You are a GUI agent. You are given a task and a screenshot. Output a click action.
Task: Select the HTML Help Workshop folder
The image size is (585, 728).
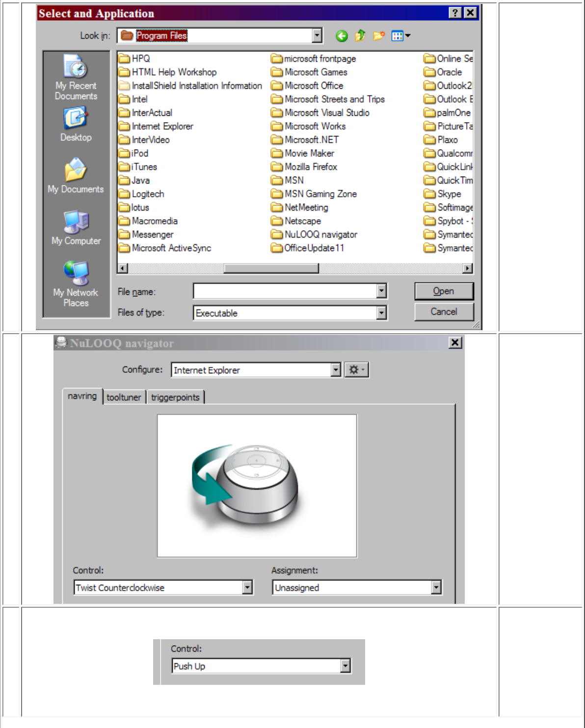(x=168, y=72)
